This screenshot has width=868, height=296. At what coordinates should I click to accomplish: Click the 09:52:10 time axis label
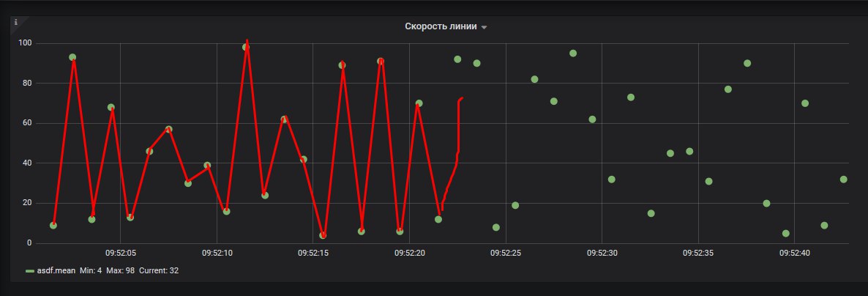(217, 253)
